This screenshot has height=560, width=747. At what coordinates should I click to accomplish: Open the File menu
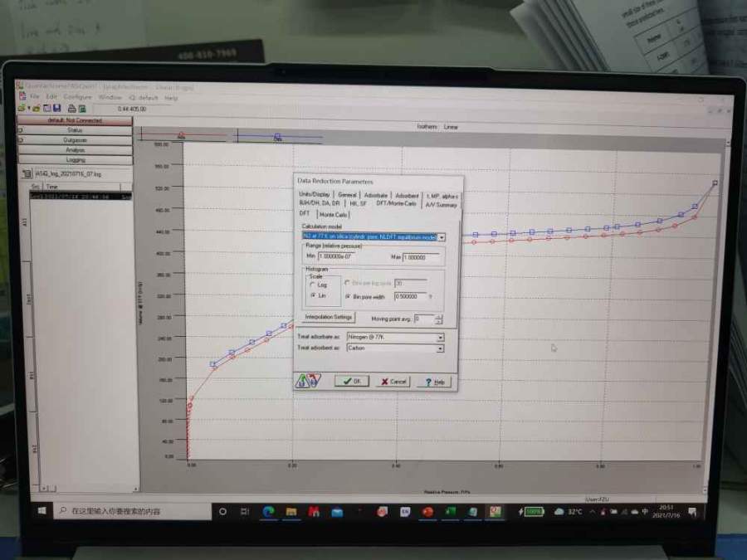(35, 97)
